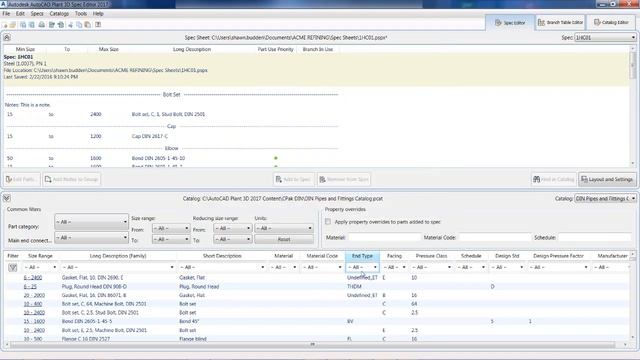Click the Cut scissors toolbar icon

(71, 25)
